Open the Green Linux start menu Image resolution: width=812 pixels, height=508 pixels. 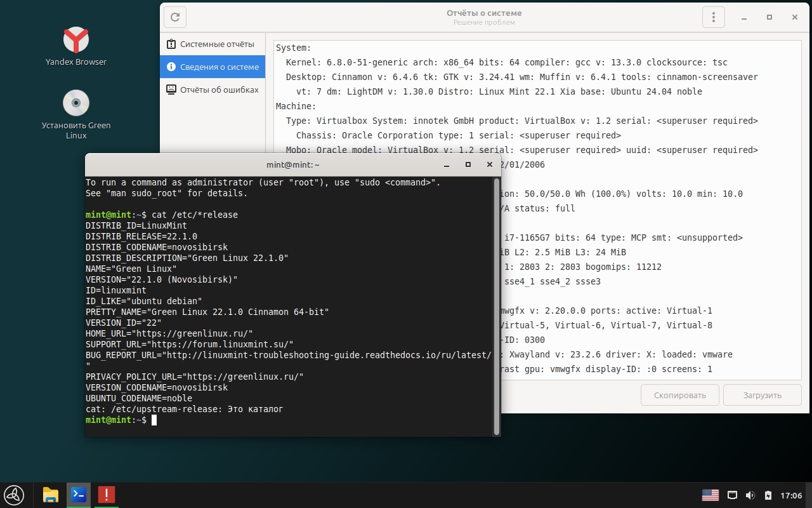pos(14,495)
